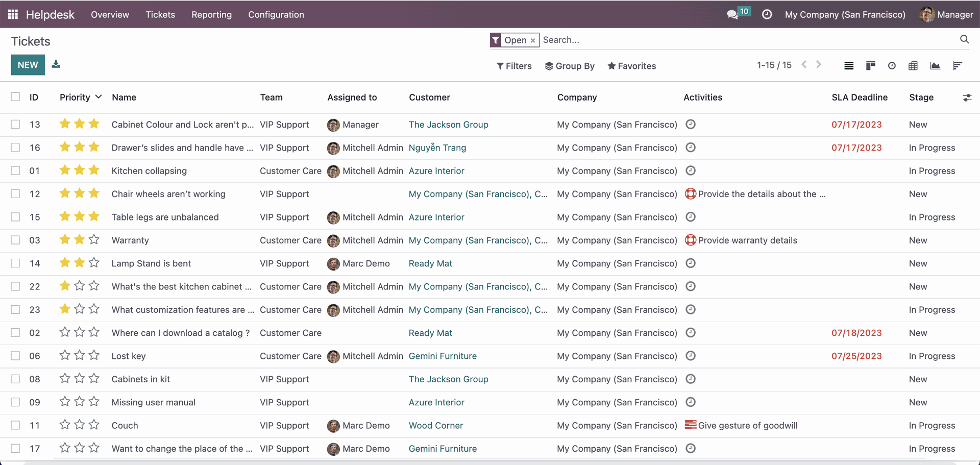The image size is (980, 465).
Task: Set Warranty ticket priority to three stars
Action: coord(94,239)
